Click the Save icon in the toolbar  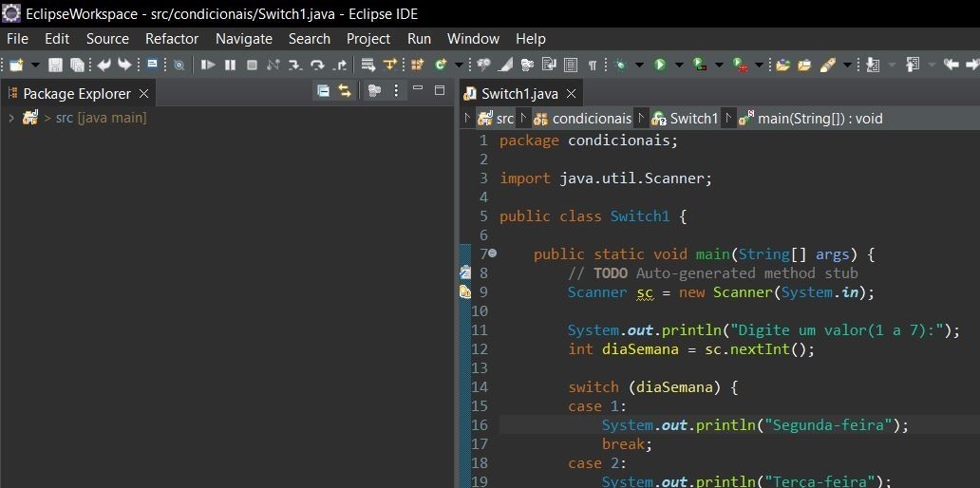(55, 65)
